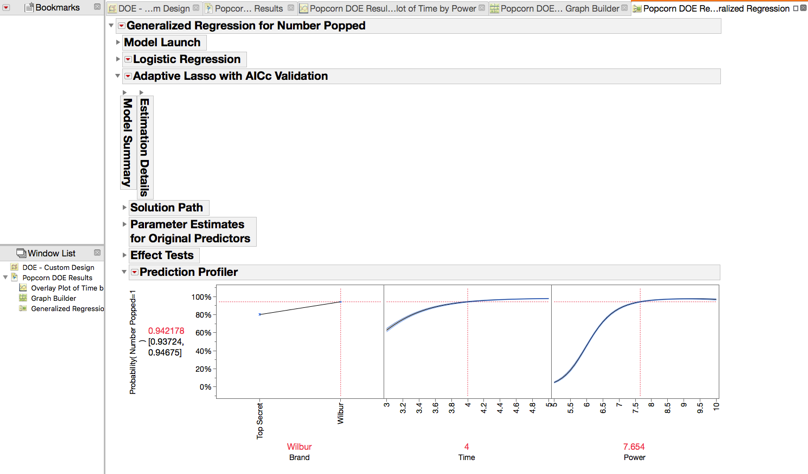Click the Wilbur point in the Brand profiler plot
This screenshot has height=474, width=808.
[340, 302]
